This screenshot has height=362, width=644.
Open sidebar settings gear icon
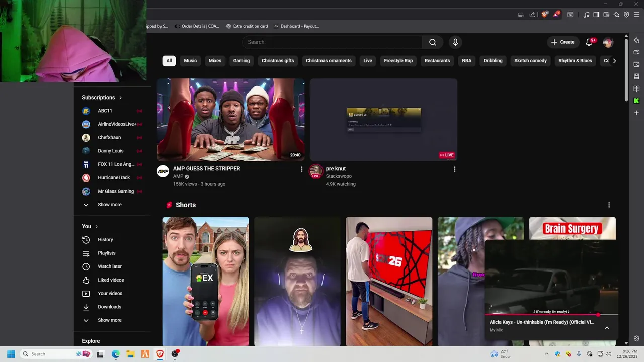[x=636, y=338]
